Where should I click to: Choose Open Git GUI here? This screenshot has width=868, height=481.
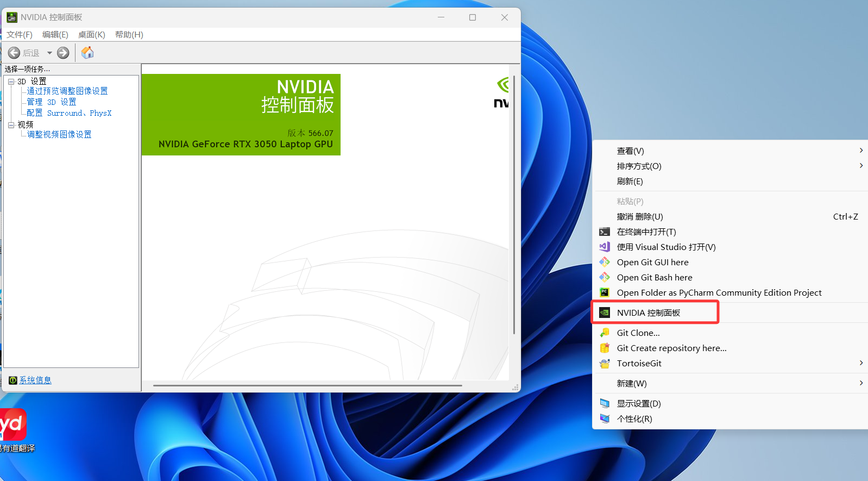pos(730,263)
